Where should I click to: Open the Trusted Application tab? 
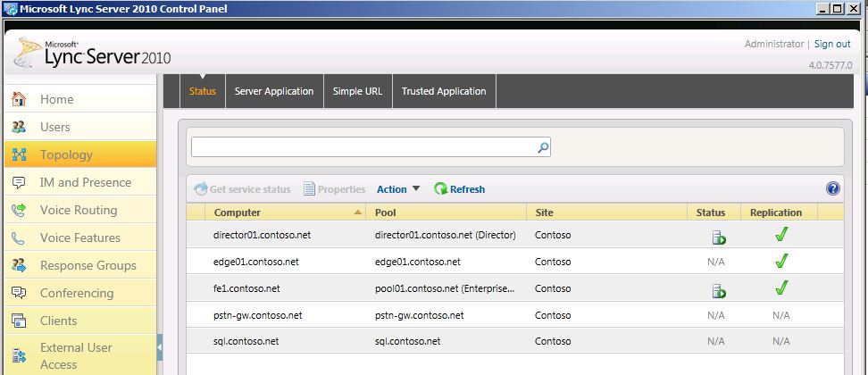[444, 91]
